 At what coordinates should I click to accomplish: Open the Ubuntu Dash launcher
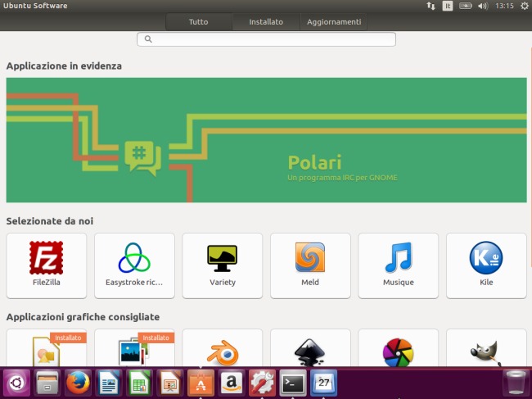[x=16, y=383]
